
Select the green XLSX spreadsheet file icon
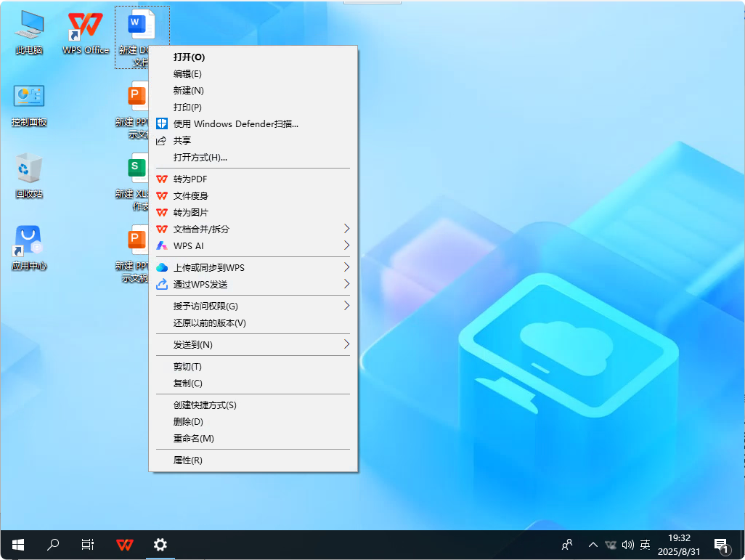coord(135,169)
